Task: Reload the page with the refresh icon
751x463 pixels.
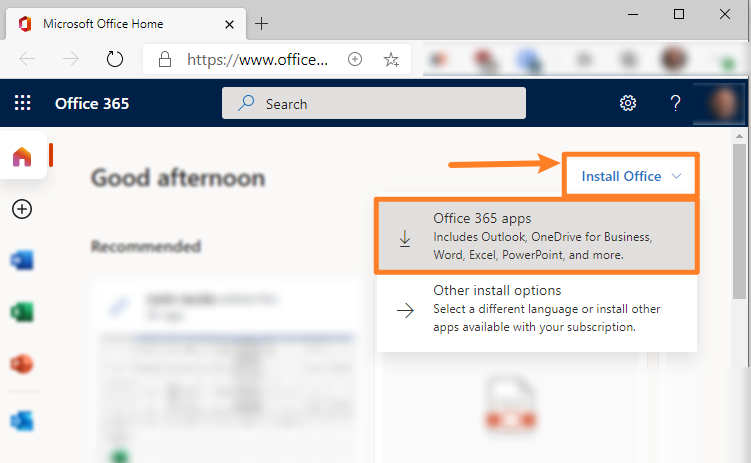Action: pyautogui.click(x=114, y=59)
